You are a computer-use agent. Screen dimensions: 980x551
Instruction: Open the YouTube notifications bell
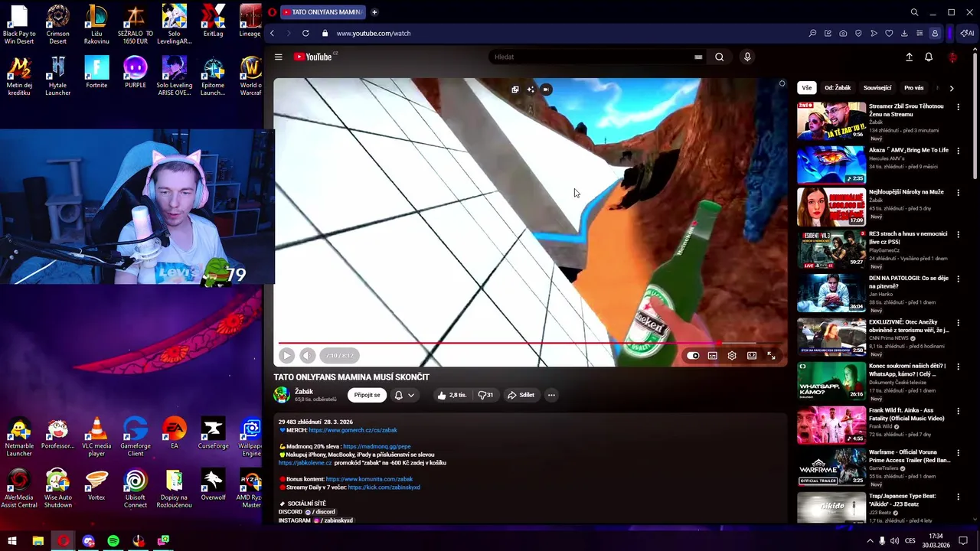(x=929, y=57)
